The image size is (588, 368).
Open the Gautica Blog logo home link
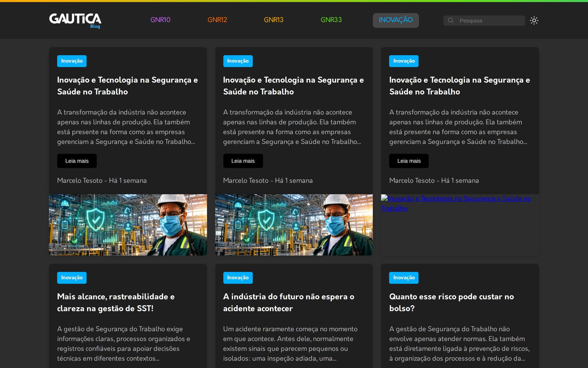75,20
